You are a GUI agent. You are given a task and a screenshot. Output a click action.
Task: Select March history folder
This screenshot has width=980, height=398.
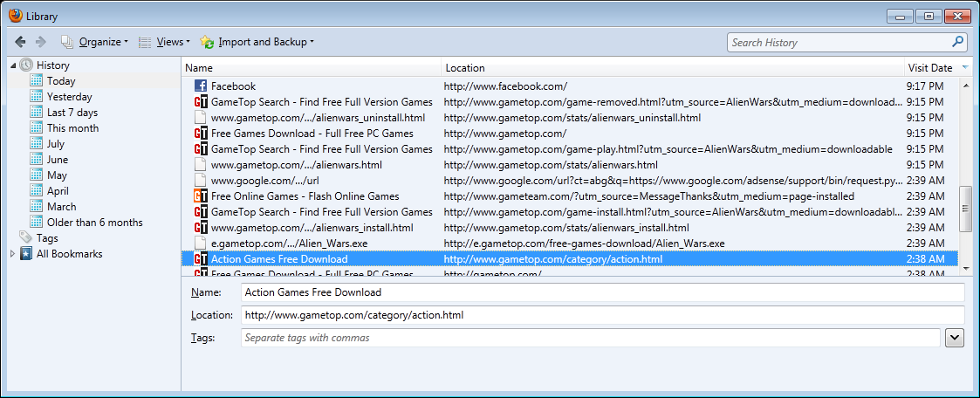pos(61,207)
